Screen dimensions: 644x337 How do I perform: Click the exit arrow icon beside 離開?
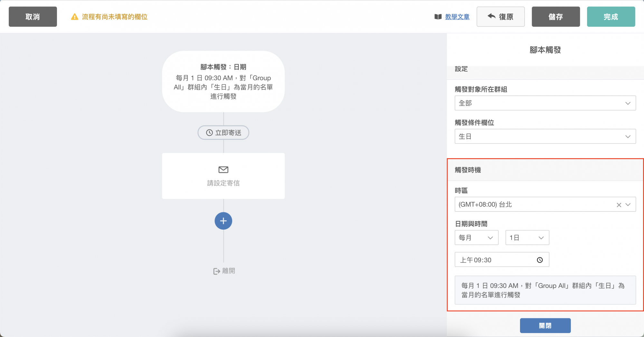(217, 271)
